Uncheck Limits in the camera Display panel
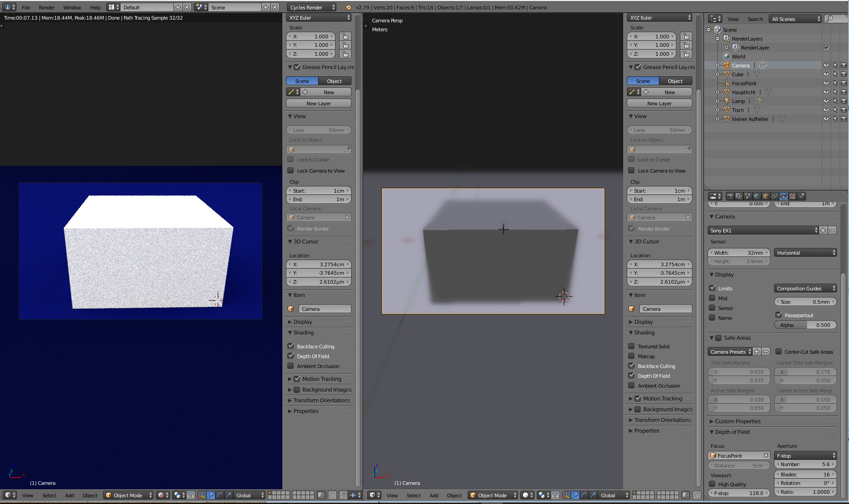The height and width of the screenshot is (504, 849). pyautogui.click(x=712, y=288)
